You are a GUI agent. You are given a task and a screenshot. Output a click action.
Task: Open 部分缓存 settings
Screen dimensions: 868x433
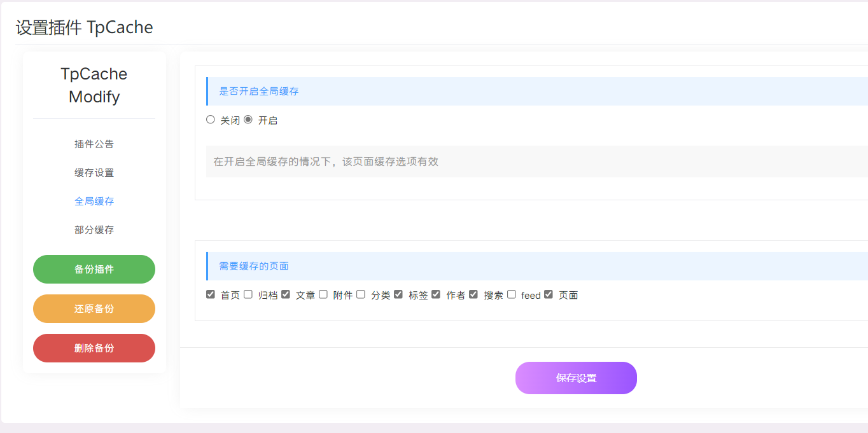pos(94,230)
